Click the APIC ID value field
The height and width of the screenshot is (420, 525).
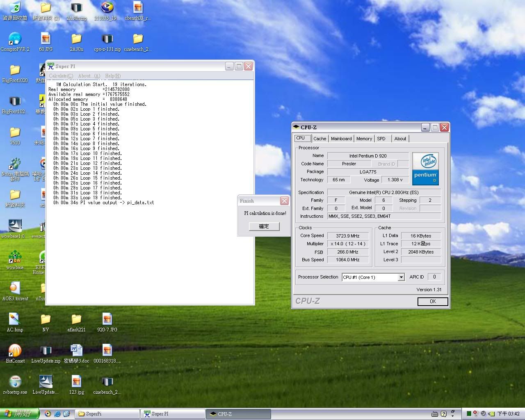(434, 277)
